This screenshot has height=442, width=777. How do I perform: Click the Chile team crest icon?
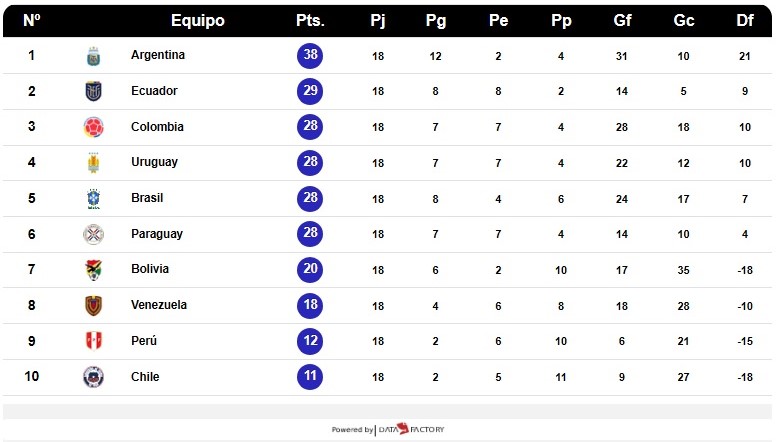tap(93, 377)
